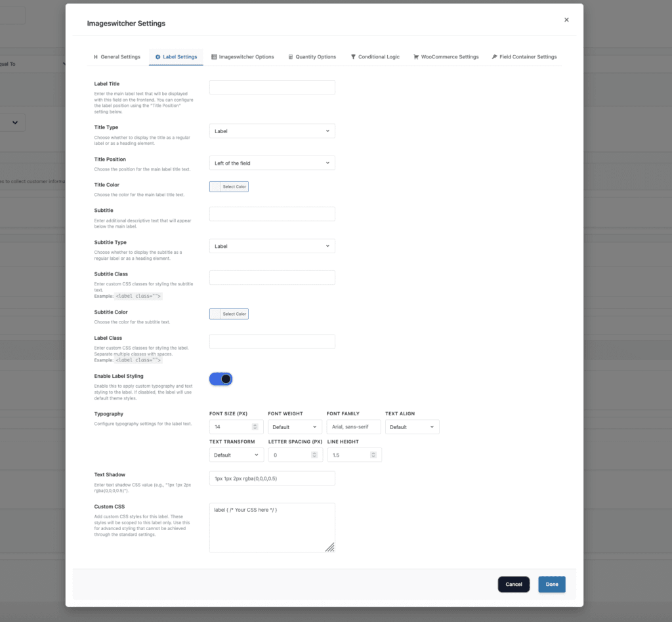672x622 pixels.
Task: Click the Conditional Logic filter icon
Action: [353, 56]
